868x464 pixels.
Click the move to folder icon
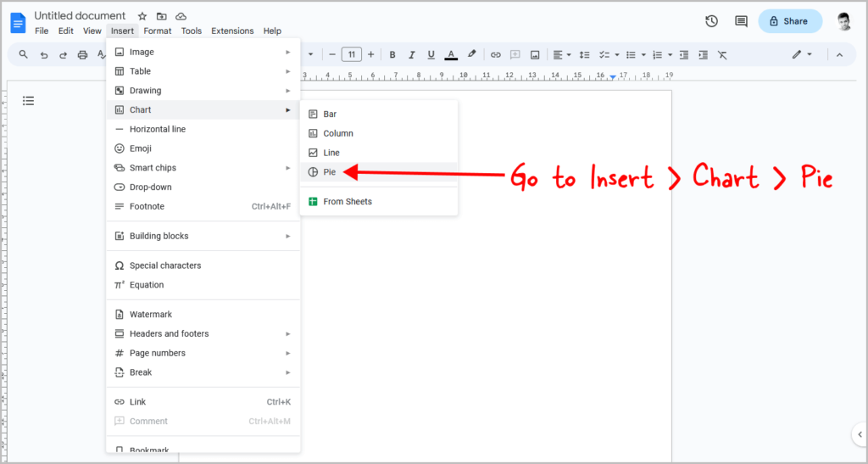pos(161,16)
